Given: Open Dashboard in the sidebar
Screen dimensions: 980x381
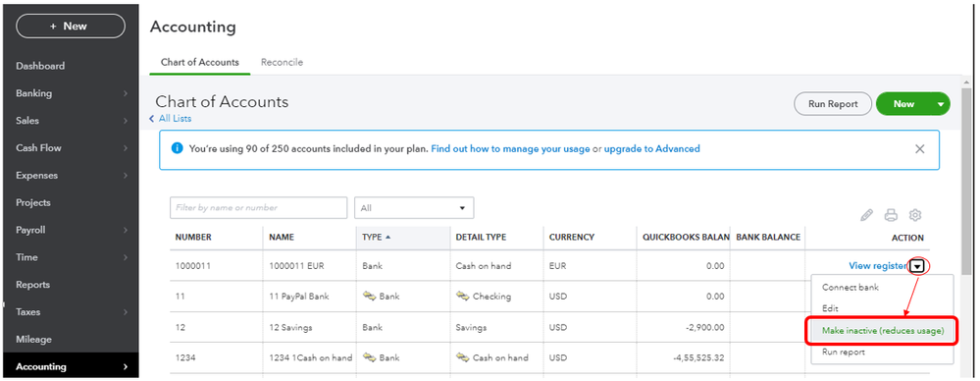Looking at the screenshot, I should pos(40,66).
